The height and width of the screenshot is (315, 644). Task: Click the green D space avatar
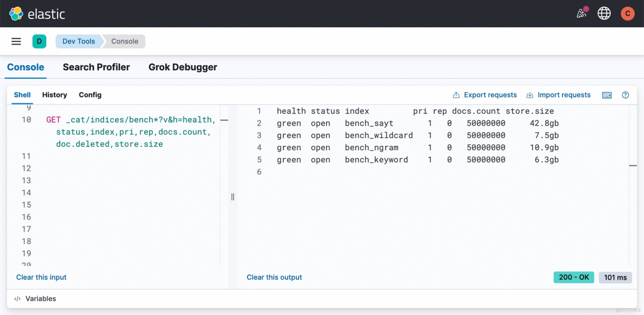coord(39,41)
